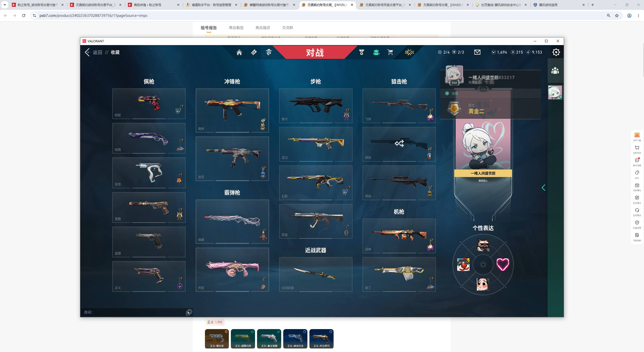Open the VALORANT store cart icon
644x352 pixels.
390,52
